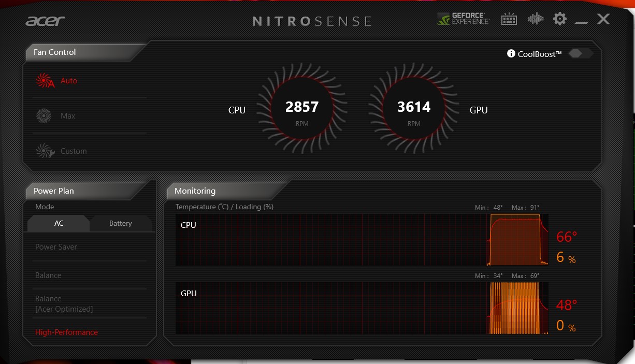Click the keyboard icon in header

pos(509,20)
